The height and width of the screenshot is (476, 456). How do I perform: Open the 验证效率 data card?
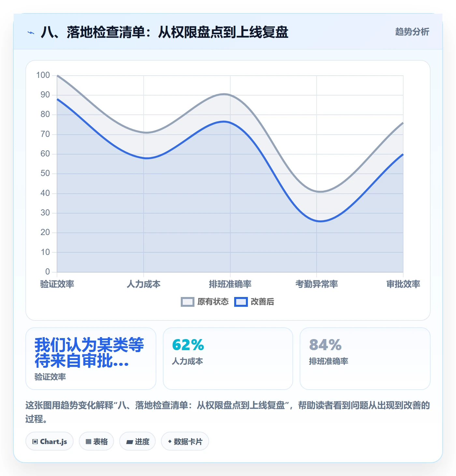[91, 359]
